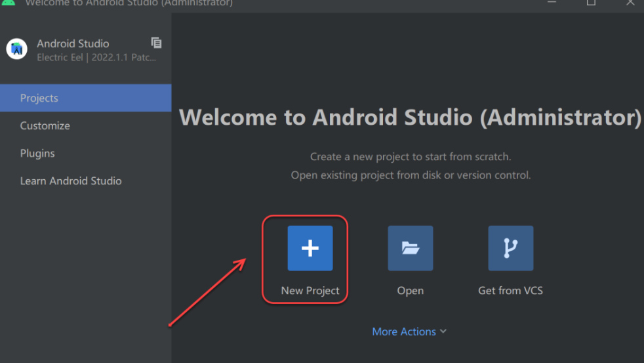Click the Open label text

(411, 290)
